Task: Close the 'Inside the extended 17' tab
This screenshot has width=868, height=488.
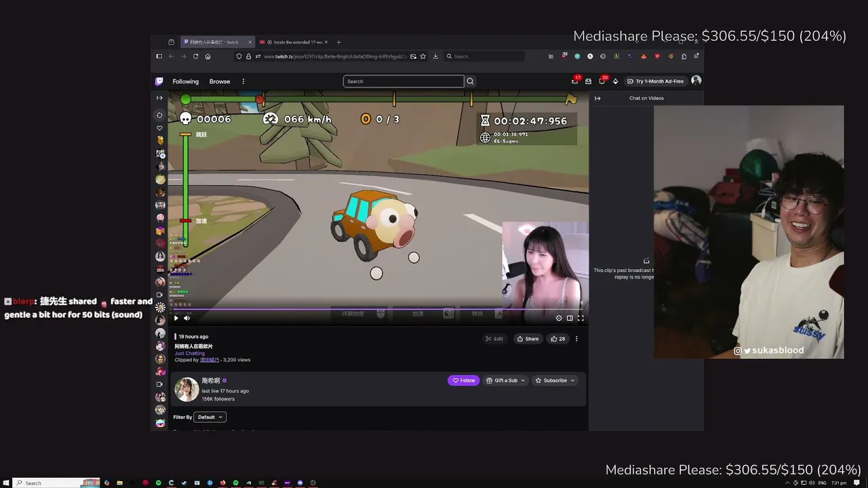Action: click(327, 42)
